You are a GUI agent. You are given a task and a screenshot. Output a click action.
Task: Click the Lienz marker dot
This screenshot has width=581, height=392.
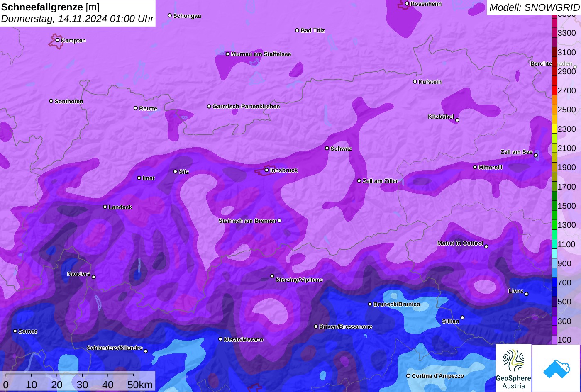tap(526, 294)
